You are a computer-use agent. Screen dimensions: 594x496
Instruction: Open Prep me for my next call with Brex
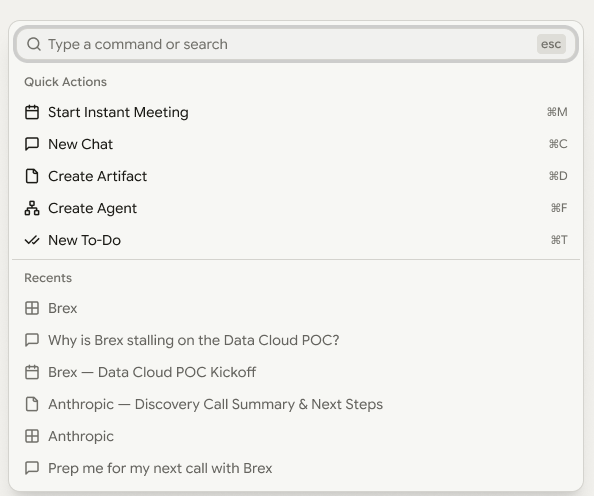pyautogui.click(x=296, y=468)
